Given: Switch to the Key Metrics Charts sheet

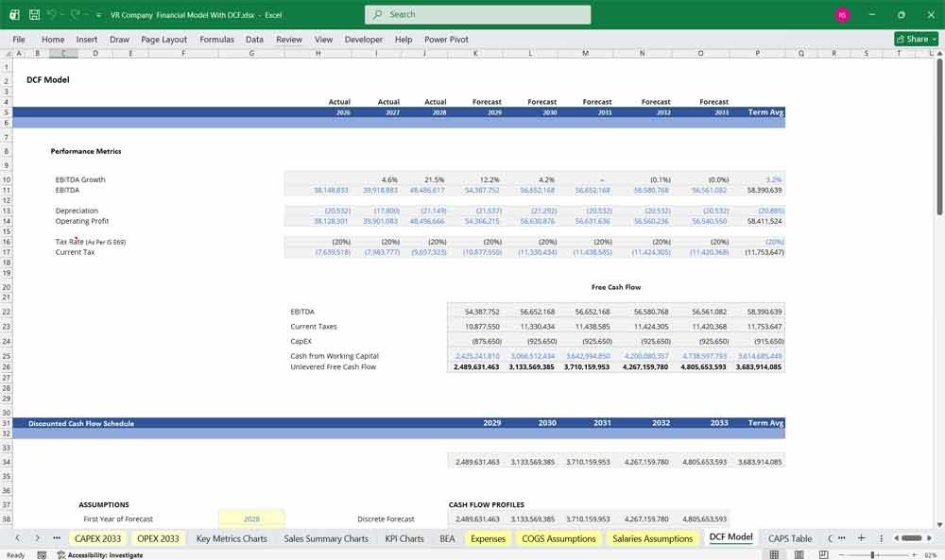Looking at the screenshot, I should coord(232,538).
